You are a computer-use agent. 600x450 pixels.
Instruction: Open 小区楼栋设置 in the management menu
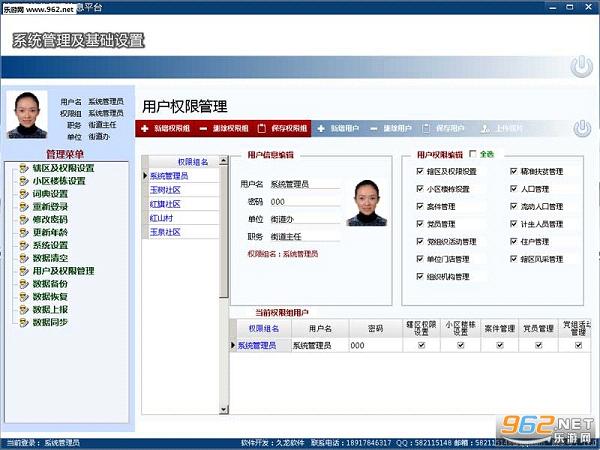tap(59, 181)
